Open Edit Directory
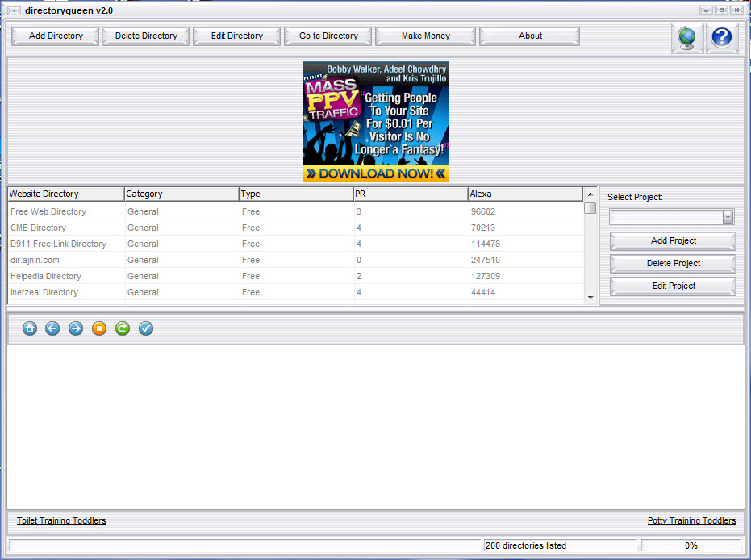The image size is (751, 560). pos(237,36)
